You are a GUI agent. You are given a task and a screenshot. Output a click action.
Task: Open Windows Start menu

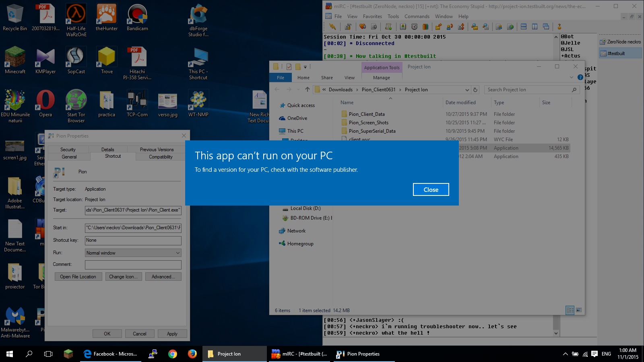coord(10,354)
